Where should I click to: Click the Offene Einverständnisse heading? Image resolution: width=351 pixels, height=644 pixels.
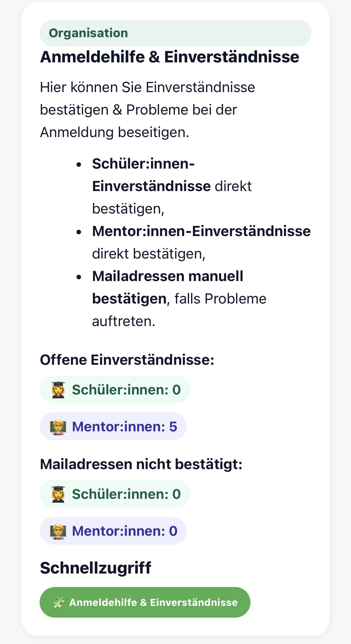click(x=127, y=360)
